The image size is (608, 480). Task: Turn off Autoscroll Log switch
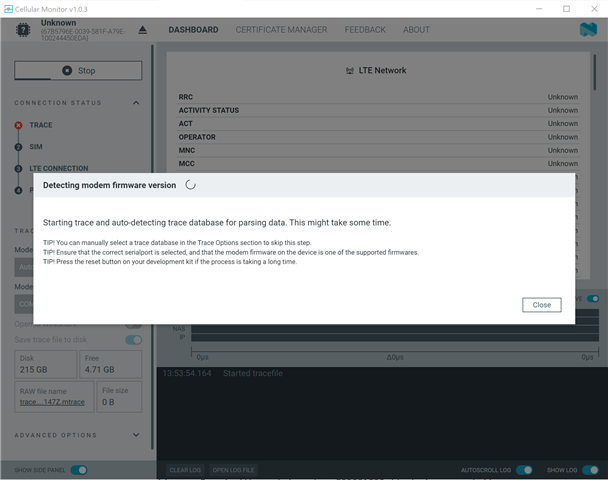pyautogui.click(x=524, y=469)
